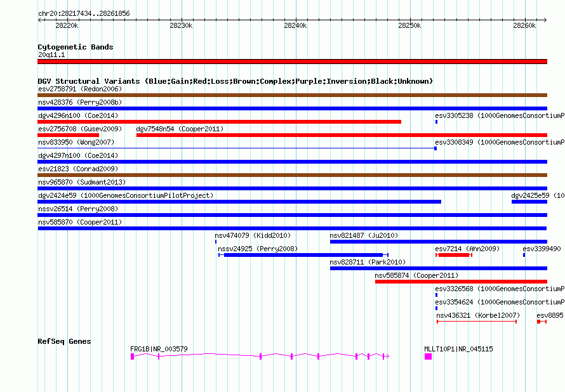Click the blue bar under dgv2424e59
This screenshot has height=392, width=565.
239,202
